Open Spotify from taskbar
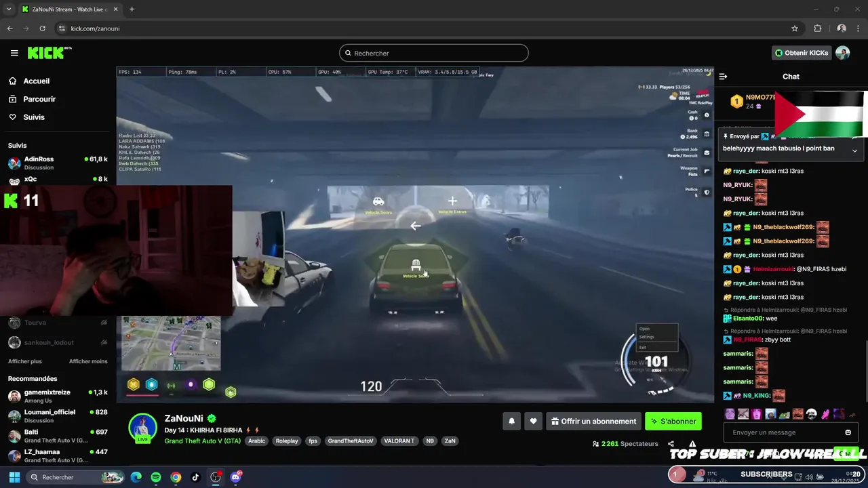This screenshot has height=488, width=868. click(x=156, y=477)
